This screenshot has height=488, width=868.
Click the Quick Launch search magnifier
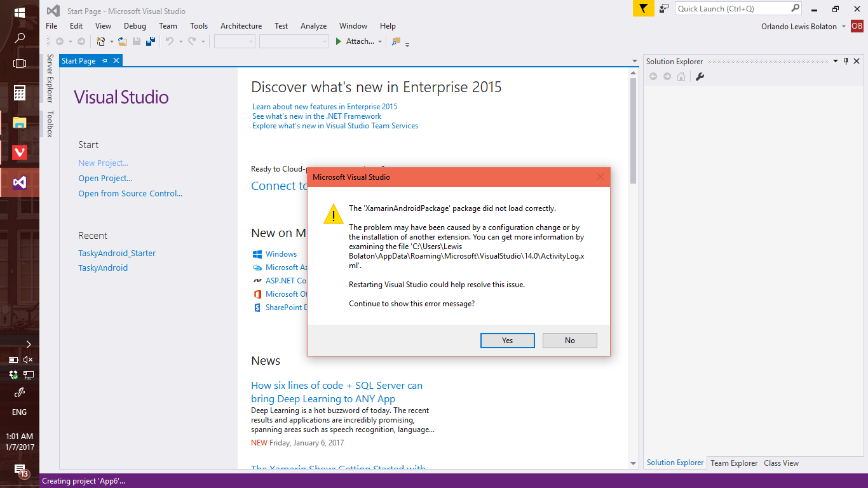[x=795, y=8]
